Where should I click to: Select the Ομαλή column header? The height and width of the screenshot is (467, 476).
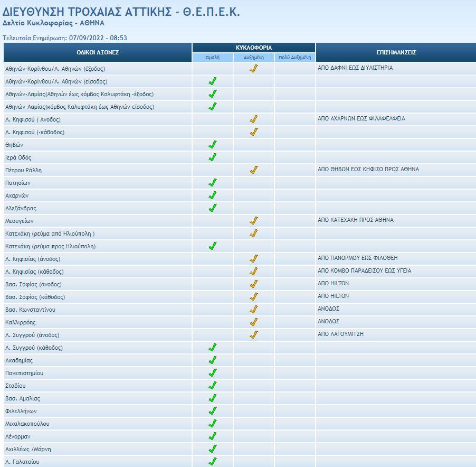(x=213, y=58)
